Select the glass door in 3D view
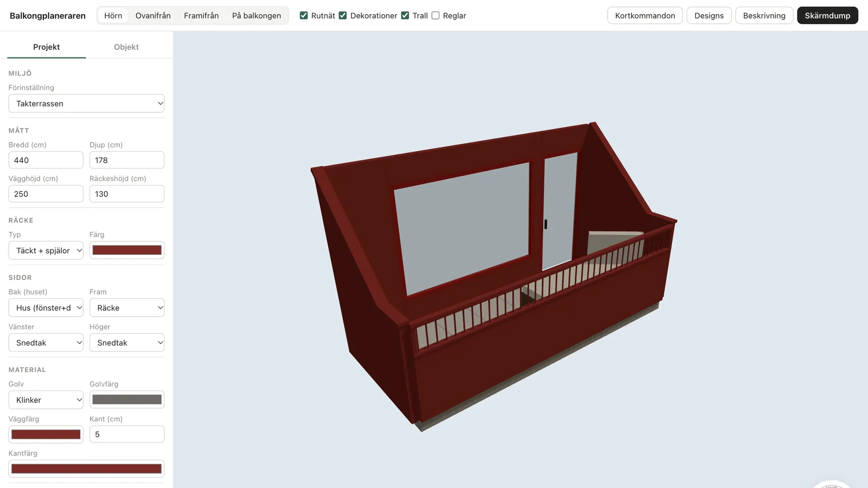 560,210
